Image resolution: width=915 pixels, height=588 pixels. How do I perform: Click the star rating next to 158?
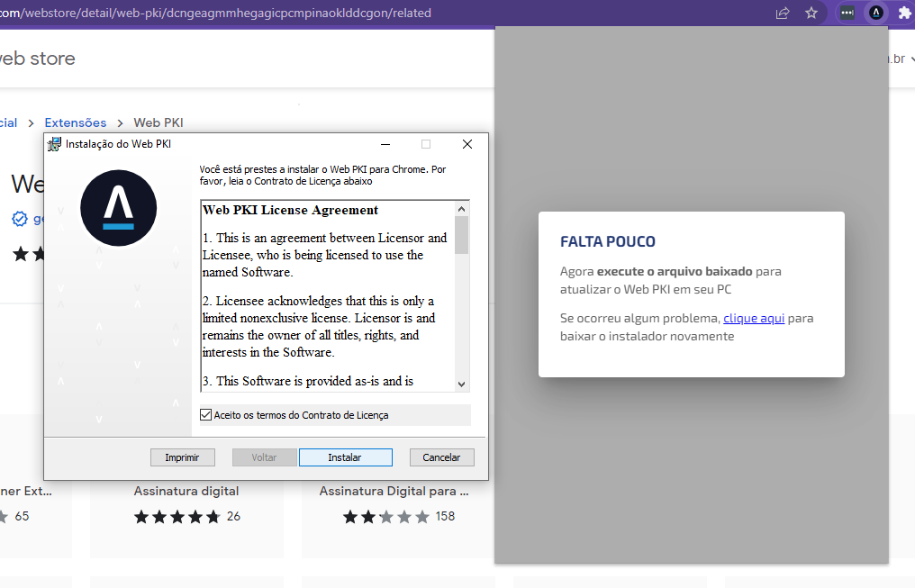(386, 517)
